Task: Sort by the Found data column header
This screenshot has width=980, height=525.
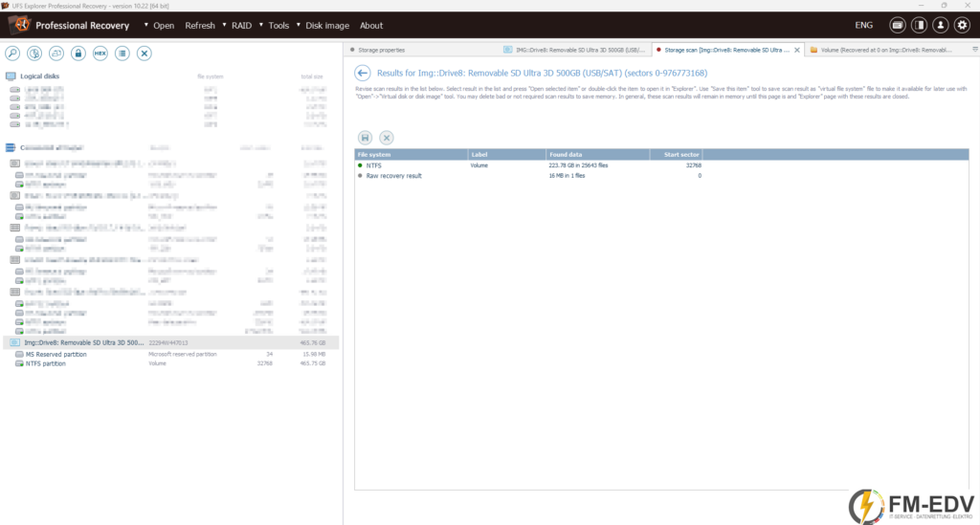Action: click(598, 154)
